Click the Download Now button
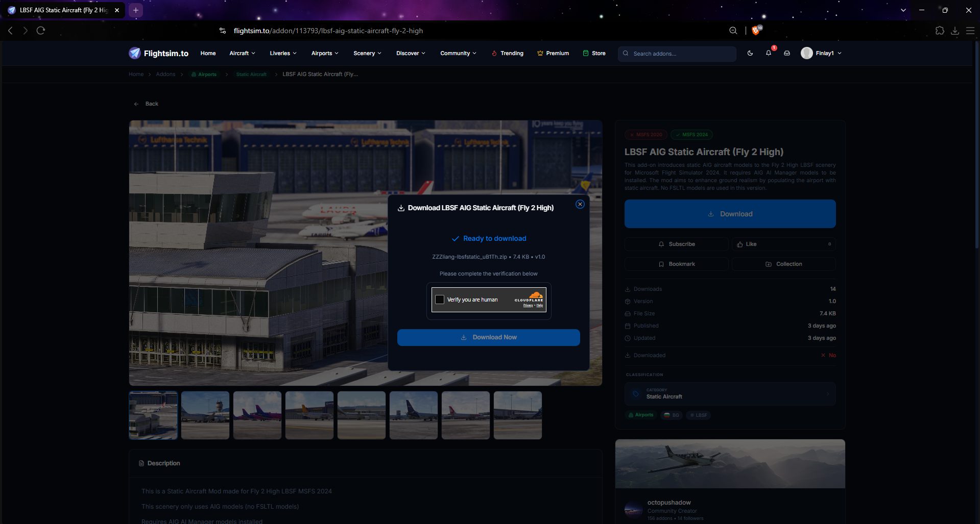The height and width of the screenshot is (524, 980). click(488, 337)
